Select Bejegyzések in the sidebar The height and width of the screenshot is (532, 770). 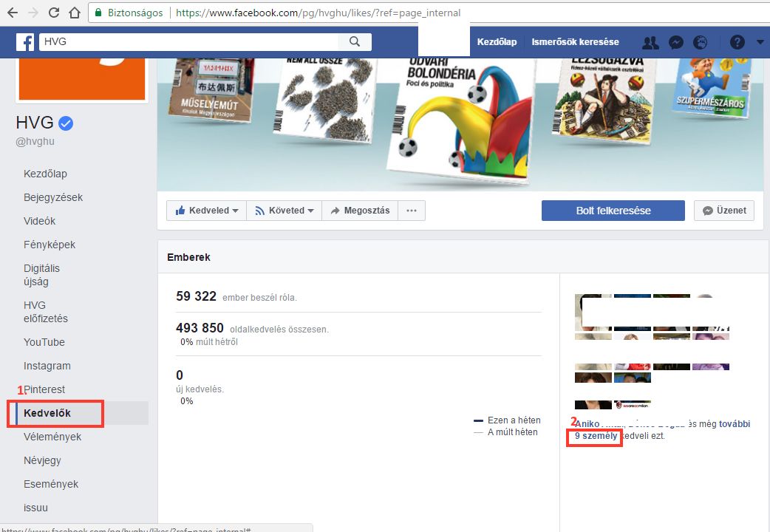coord(53,197)
